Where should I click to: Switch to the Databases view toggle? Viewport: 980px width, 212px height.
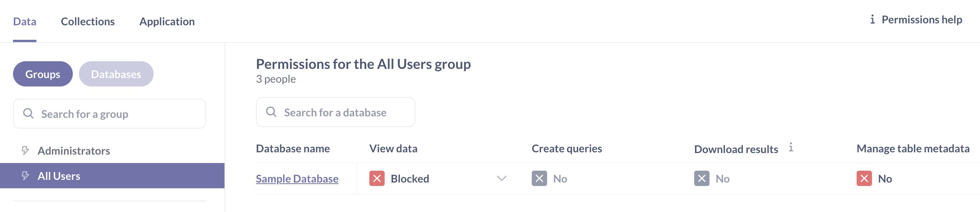tap(116, 74)
